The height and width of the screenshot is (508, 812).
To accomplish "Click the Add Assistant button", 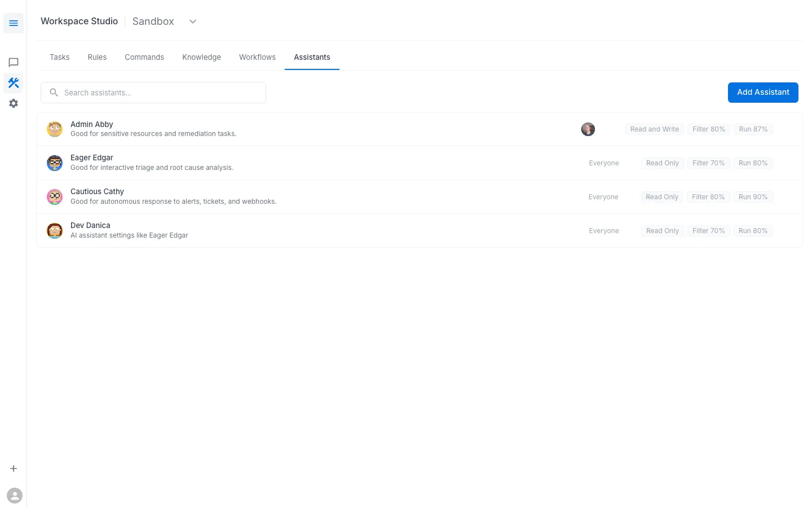I will tap(763, 92).
